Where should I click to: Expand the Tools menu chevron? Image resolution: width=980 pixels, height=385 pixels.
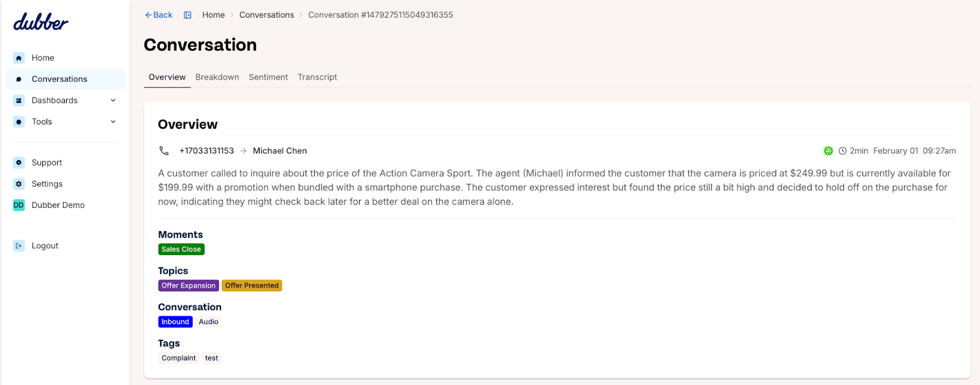tap(113, 122)
